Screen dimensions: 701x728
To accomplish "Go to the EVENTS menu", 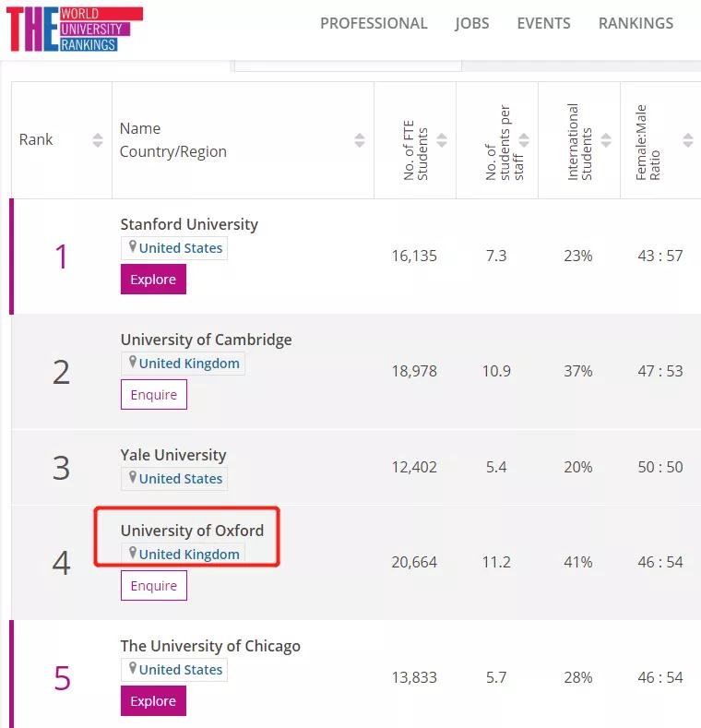I will 543,23.
